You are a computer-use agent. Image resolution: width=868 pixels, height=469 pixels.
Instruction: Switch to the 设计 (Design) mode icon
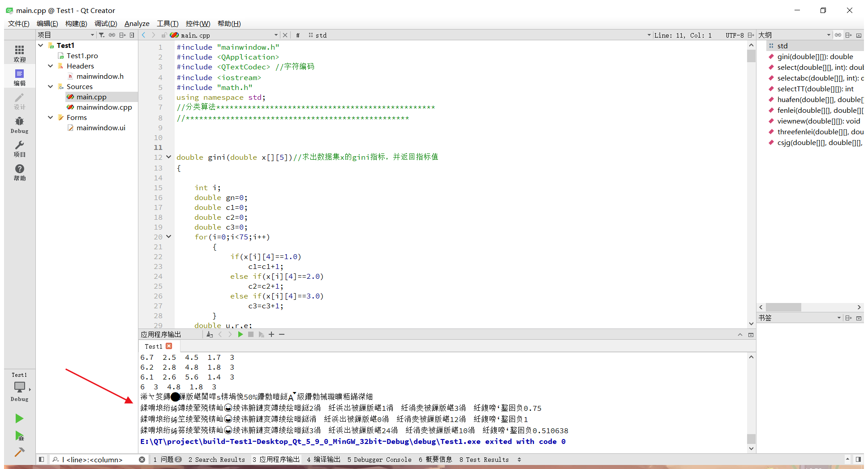click(x=19, y=101)
